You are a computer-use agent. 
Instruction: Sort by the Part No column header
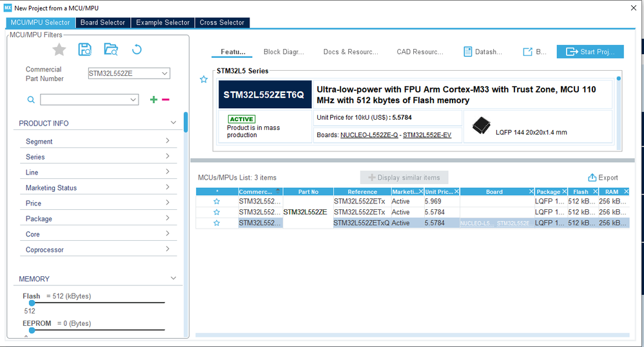[x=308, y=192]
